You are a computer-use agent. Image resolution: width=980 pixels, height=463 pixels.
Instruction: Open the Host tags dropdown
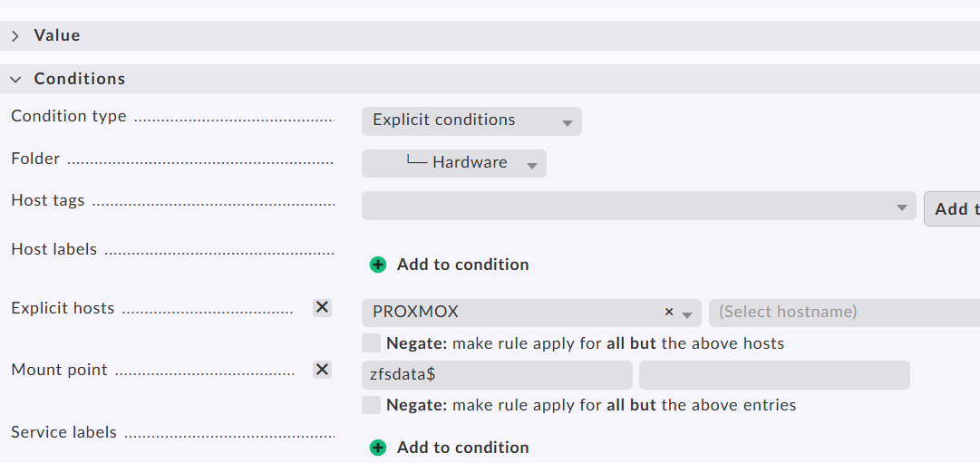[639, 206]
